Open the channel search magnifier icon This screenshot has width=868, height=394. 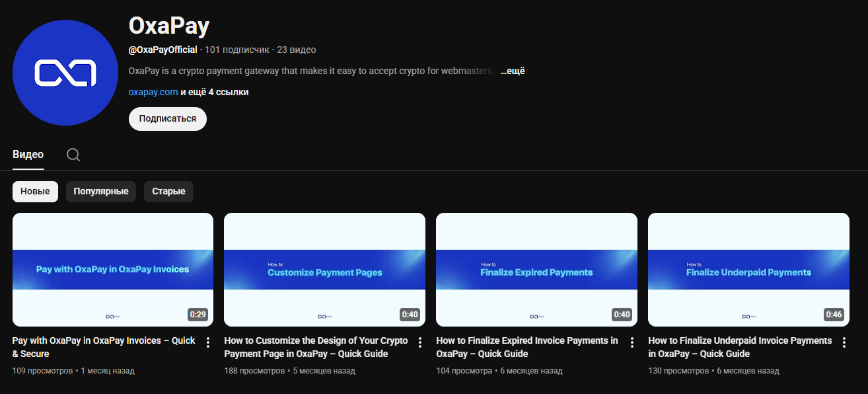point(73,155)
